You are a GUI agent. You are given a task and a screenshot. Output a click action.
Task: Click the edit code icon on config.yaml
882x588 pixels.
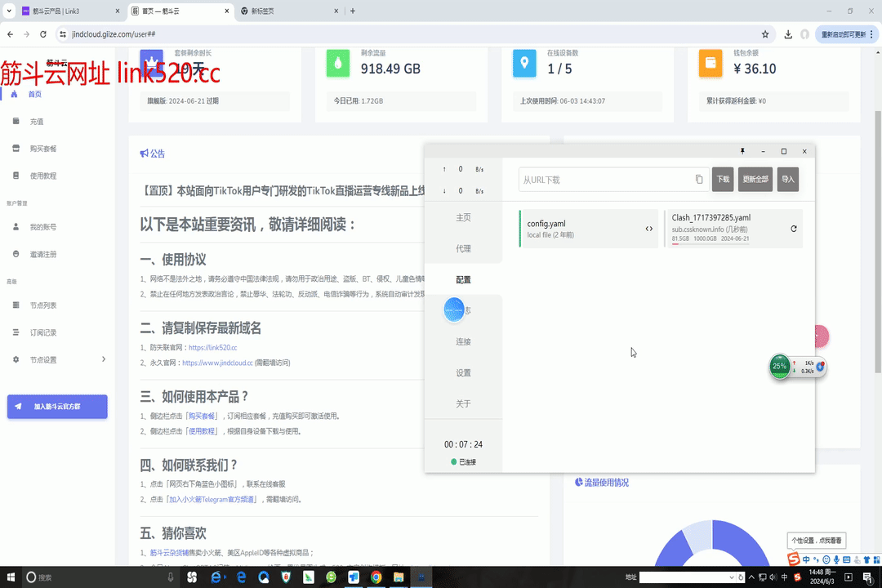pyautogui.click(x=649, y=229)
